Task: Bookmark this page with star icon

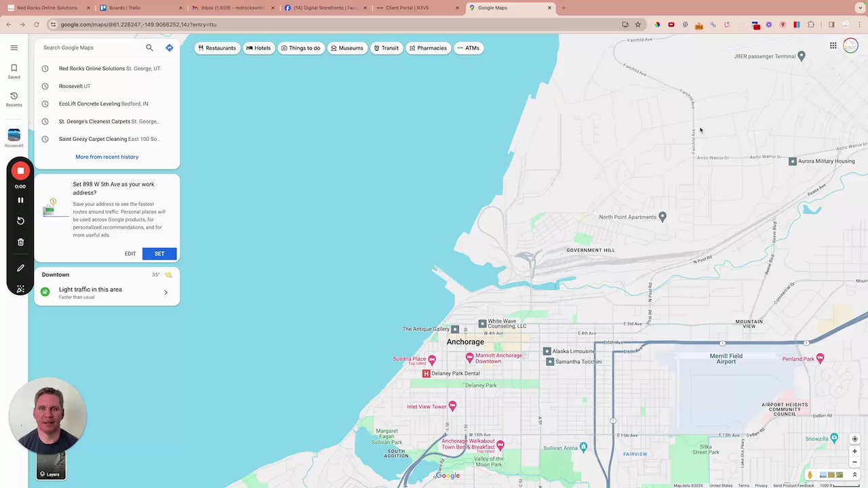Action: pyautogui.click(x=637, y=24)
